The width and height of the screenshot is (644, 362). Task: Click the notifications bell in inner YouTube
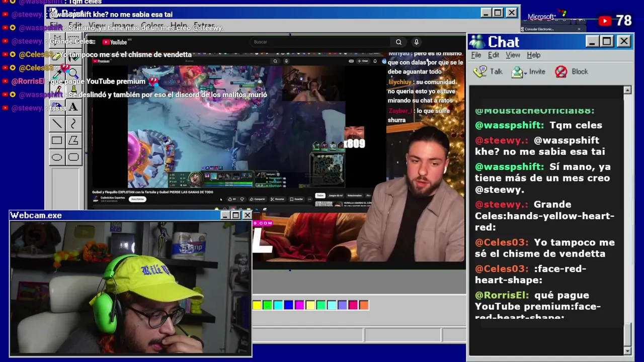[x=375, y=61]
